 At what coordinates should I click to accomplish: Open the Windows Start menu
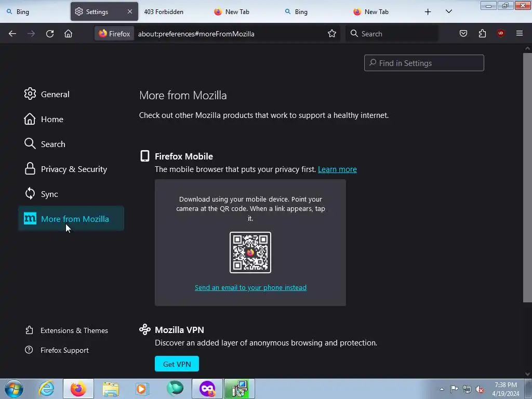(x=14, y=389)
